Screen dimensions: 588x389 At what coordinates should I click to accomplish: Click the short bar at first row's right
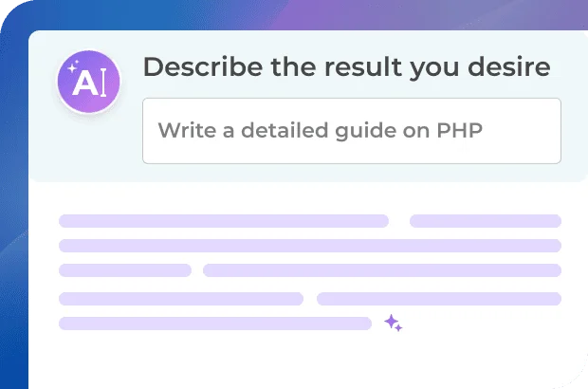485,221
